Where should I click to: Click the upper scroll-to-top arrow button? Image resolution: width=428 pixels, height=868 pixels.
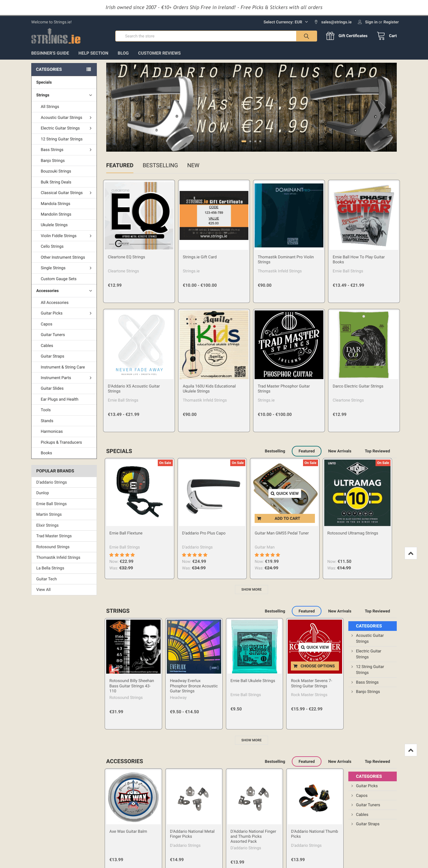coord(411,553)
